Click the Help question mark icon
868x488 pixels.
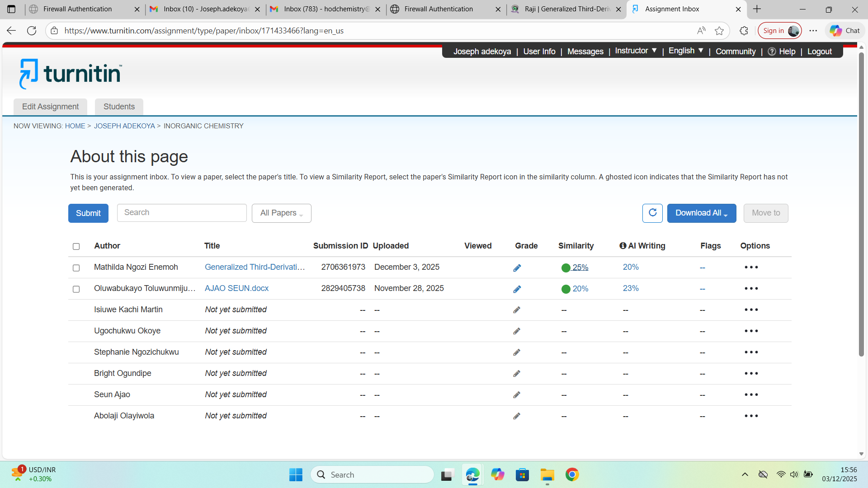click(x=772, y=52)
